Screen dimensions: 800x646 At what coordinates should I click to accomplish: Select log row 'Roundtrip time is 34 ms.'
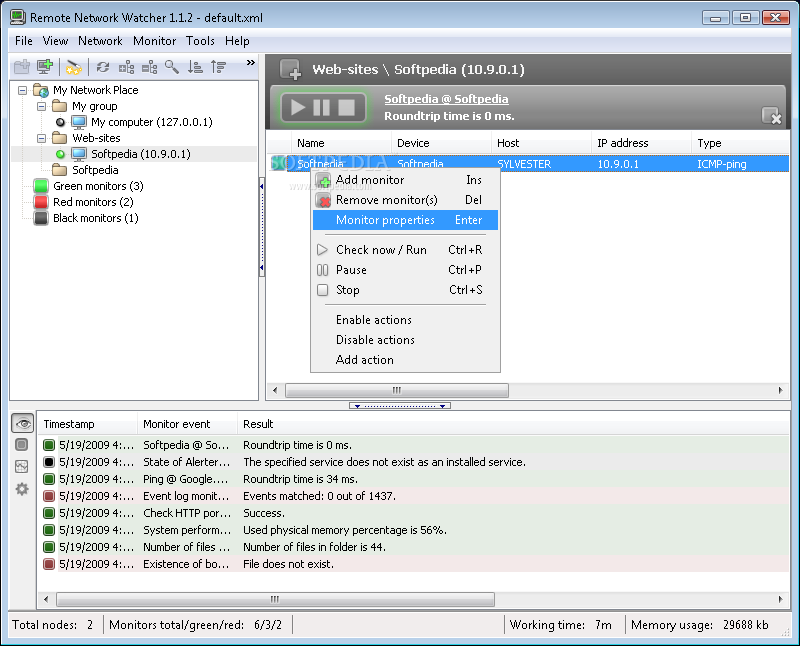pos(414,479)
